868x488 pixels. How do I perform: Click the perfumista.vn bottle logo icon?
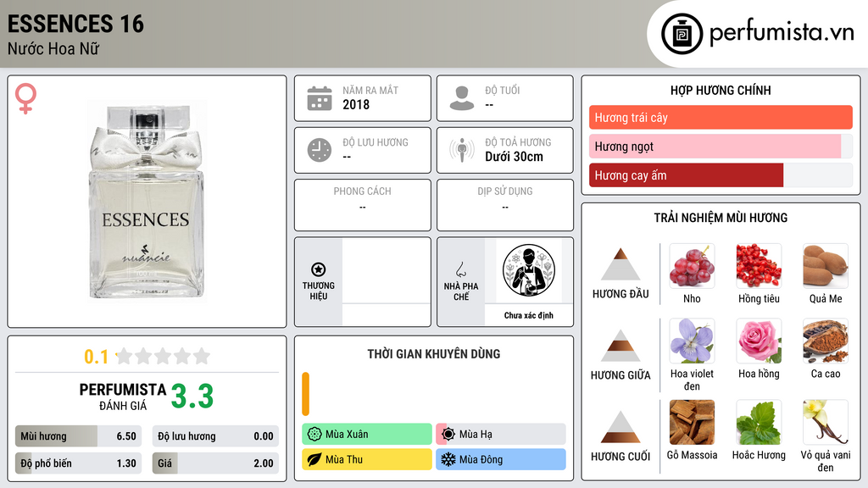[682, 34]
